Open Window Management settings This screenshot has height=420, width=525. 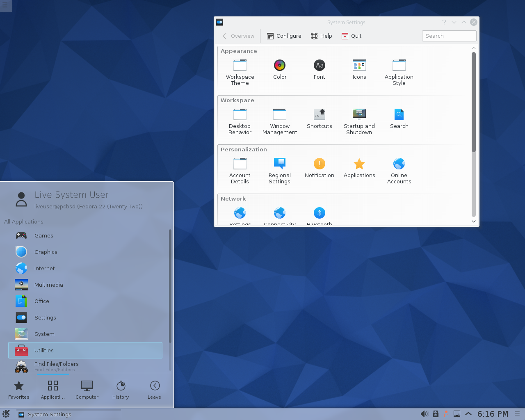[280, 122]
